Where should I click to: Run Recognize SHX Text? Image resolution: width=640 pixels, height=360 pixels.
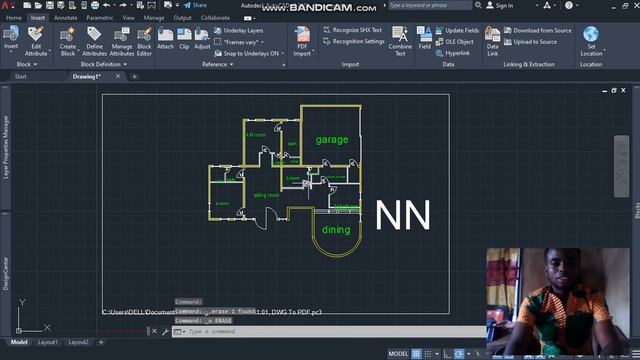pyautogui.click(x=352, y=30)
